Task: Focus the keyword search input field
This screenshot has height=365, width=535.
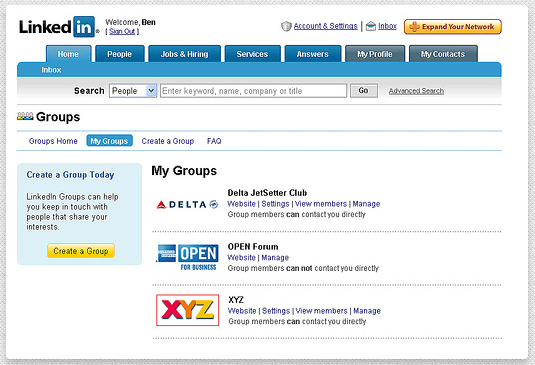Action: click(254, 91)
